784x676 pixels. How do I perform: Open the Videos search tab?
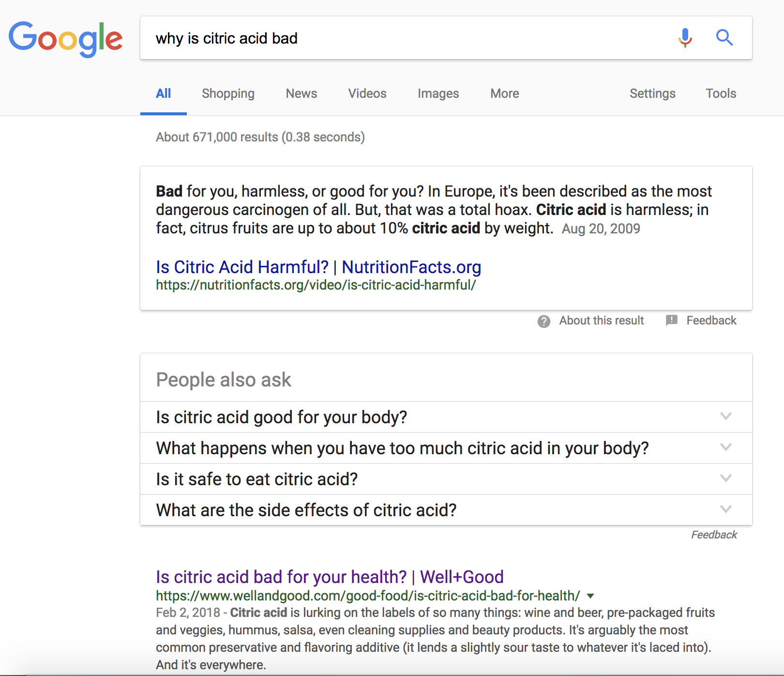point(367,93)
